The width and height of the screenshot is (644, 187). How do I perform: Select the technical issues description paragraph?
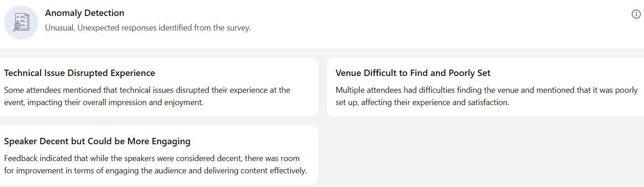tap(147, 96)
